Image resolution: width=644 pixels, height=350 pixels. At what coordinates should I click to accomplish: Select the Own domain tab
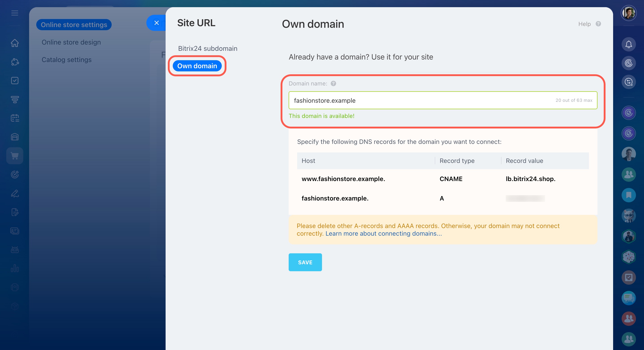point(197,66)
